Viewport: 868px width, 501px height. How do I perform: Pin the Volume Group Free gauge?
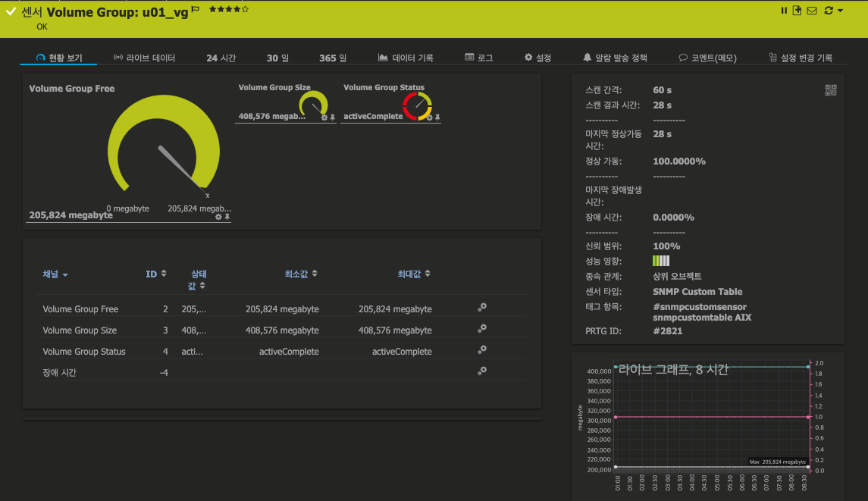click(227, 217)
